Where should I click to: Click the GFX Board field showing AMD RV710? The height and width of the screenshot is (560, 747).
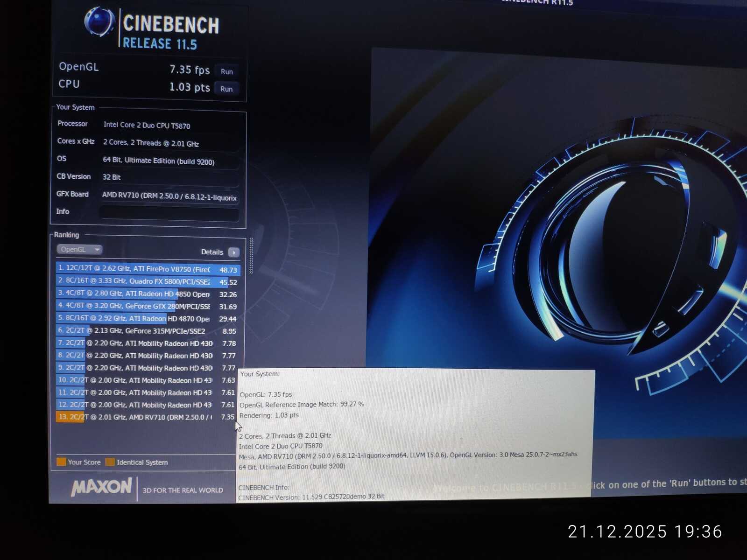click(x=169, y=196)
